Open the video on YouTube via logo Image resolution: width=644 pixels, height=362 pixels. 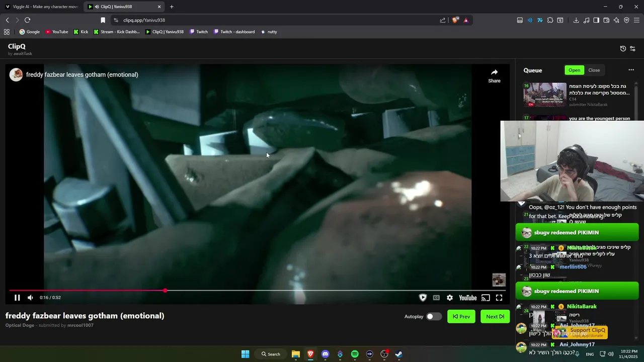[467, 298]
